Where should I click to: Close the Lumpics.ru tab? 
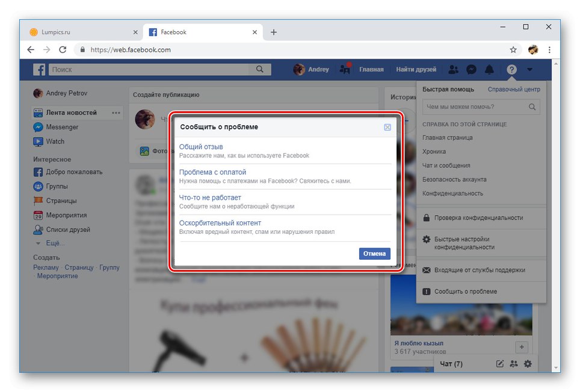click(x=135, y=32)
